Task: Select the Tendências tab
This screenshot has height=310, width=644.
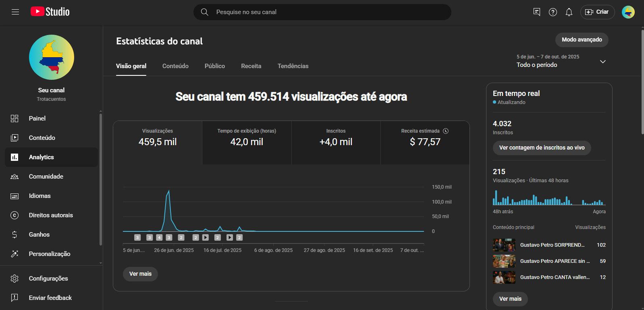Action: pos(293,66)
